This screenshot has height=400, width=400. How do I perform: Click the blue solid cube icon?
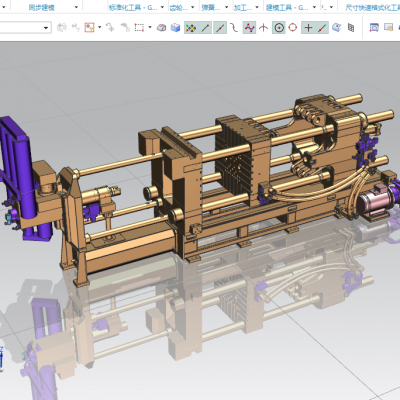click(x=175, y=28)
